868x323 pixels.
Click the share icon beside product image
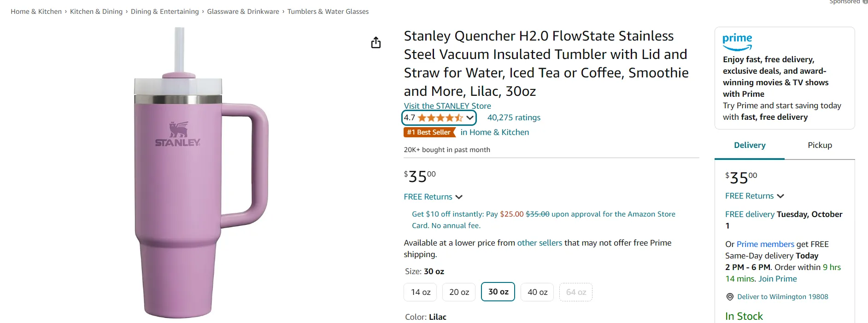click(376, 43)
